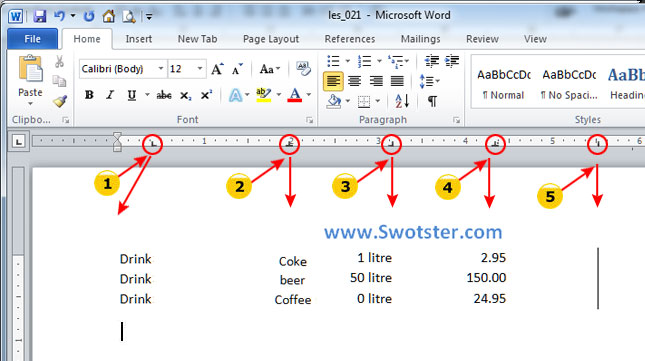
Task: Toggle Italic formatting
Action: 110,95
